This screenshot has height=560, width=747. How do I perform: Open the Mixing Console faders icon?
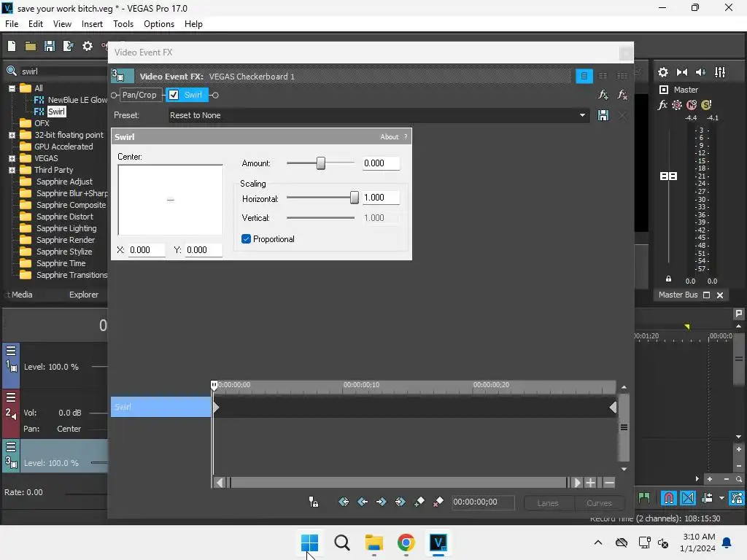pos(720,72)
